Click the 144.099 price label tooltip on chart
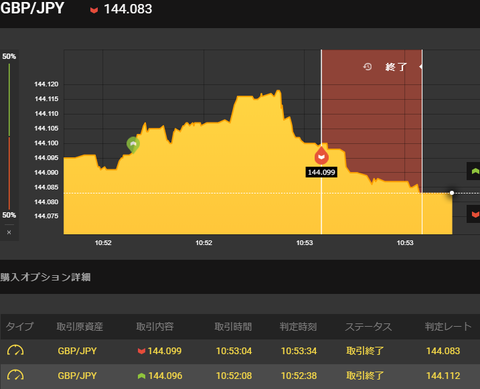Image resolution: width=480 pixels, height=389 pixels. (x=321, y=172)
